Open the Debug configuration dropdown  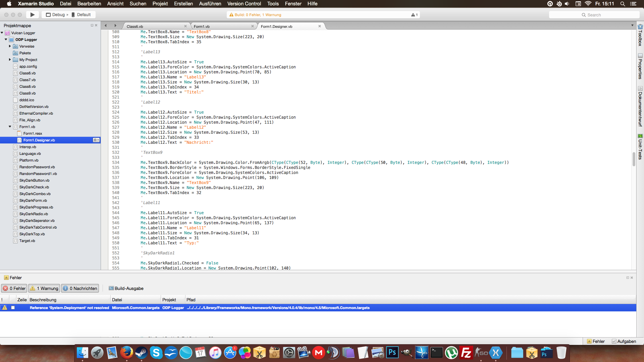point(58,15)
